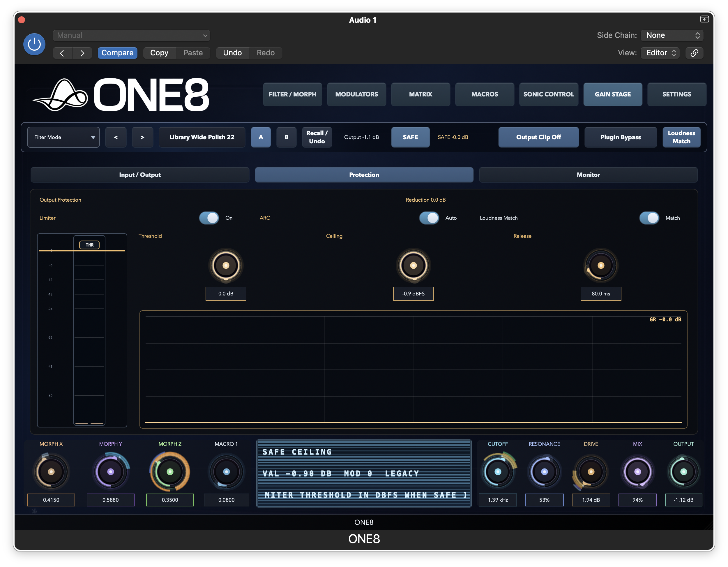Click the Ceiling knob

point(413,265)
